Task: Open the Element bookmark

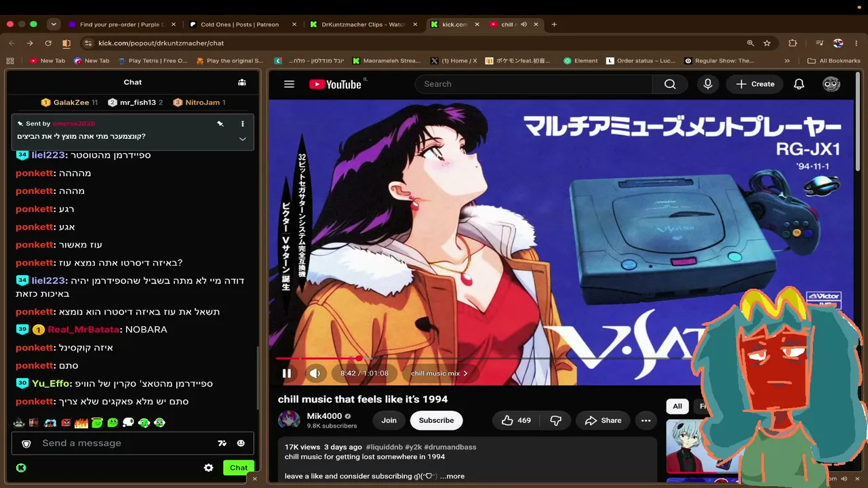Action: point(580,60)
